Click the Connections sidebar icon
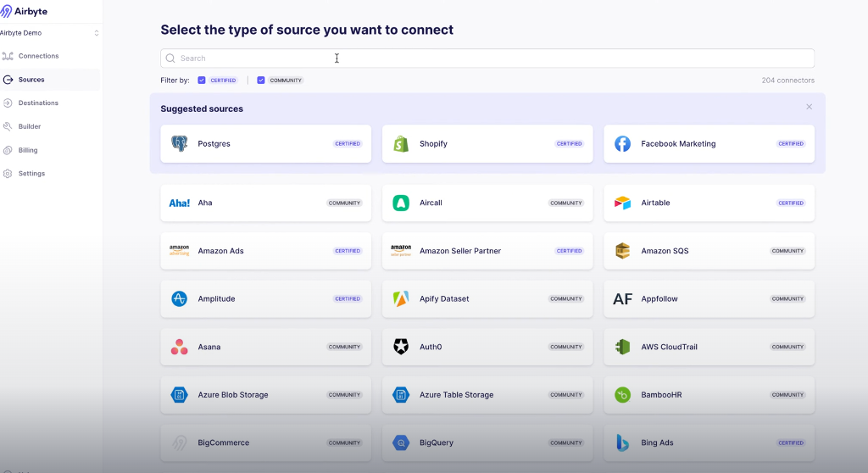This screenshot has width=868, height=473. pyautogui.click(x=8, y=56)
